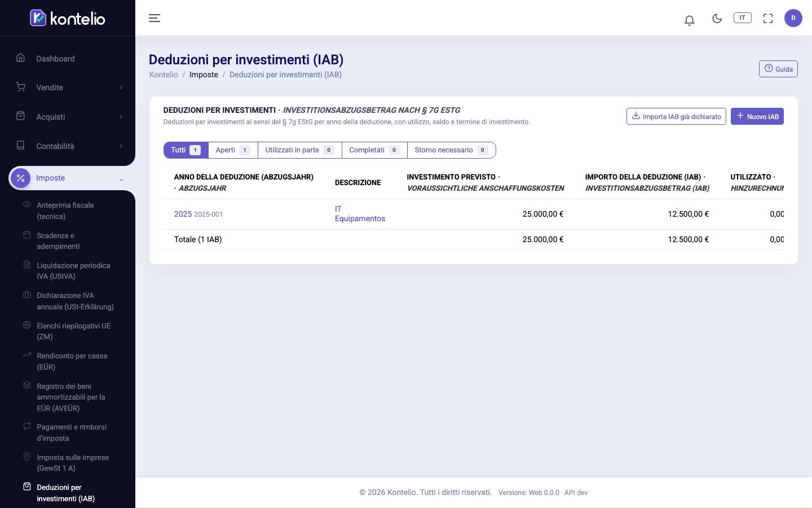Open IT Equipamentos description link
812x508 pixels.
pyautogui.click(x=360, y=214)
